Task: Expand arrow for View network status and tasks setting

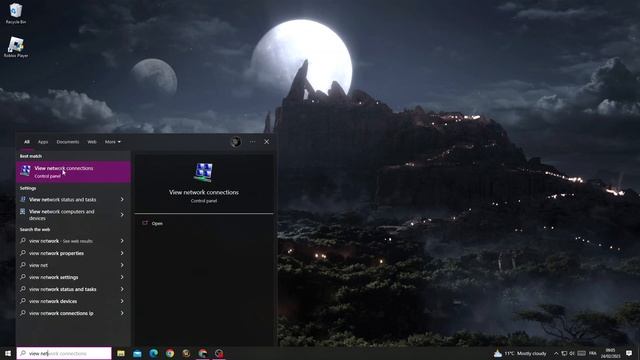Action: click(122, 200)
